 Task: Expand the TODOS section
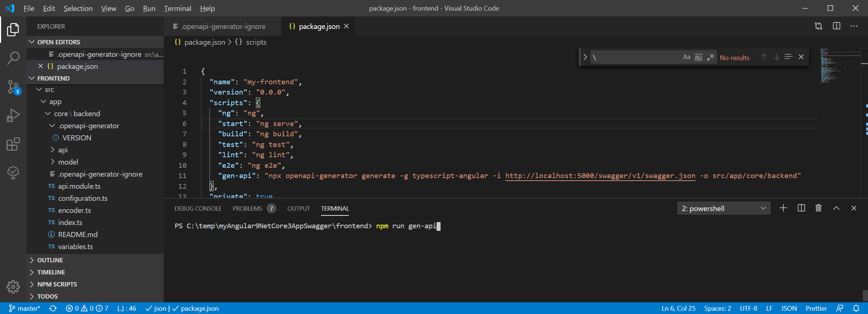tap(95, 296)
